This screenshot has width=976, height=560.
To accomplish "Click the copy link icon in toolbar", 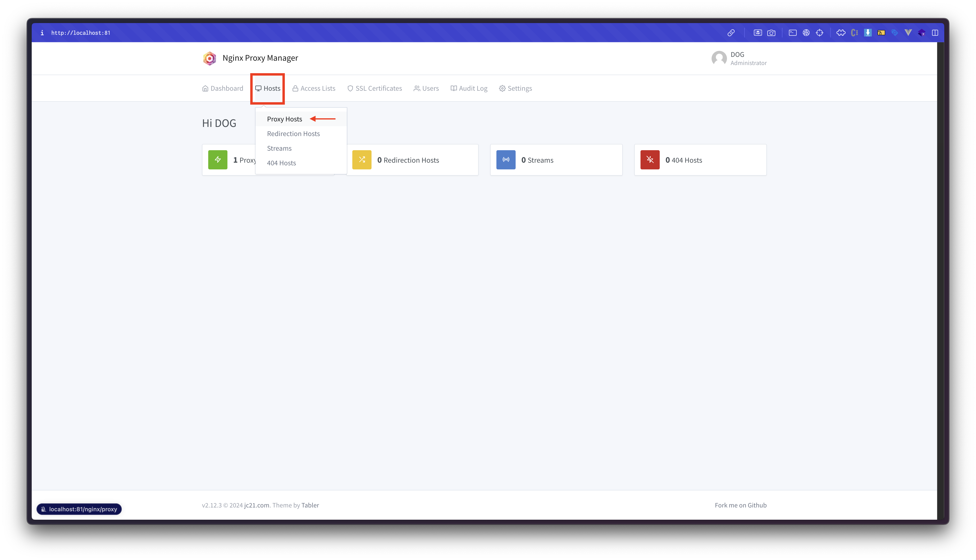I will (x=731, y=33).
